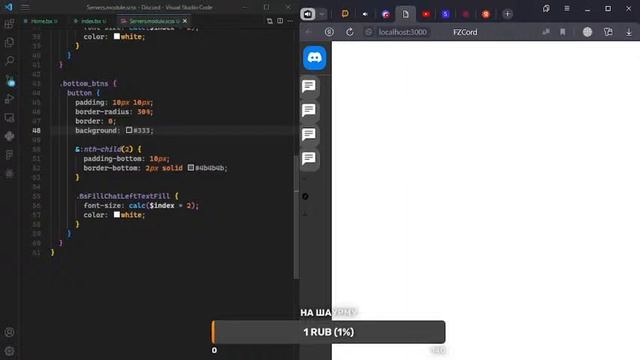Open Remote Explorer monitor icon in activity bar
Image resolution: width=640 pixels, height=360 pixels.
9,118
